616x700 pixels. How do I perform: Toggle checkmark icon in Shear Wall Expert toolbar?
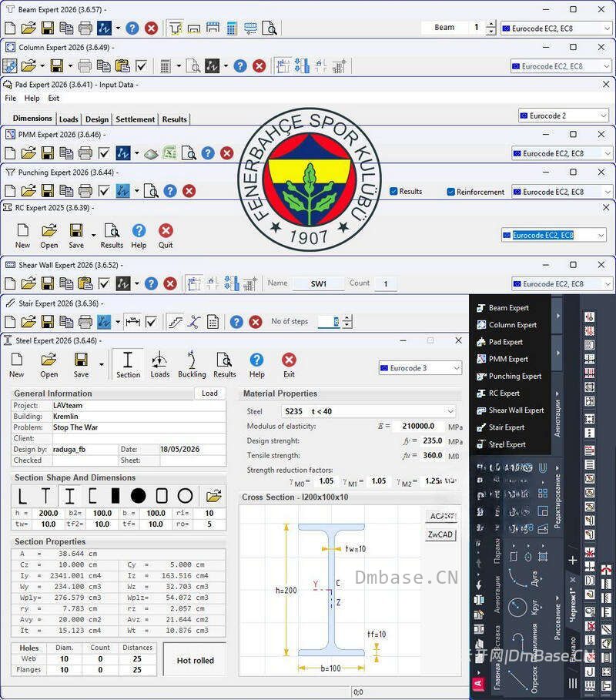click(x=103, y=283)
